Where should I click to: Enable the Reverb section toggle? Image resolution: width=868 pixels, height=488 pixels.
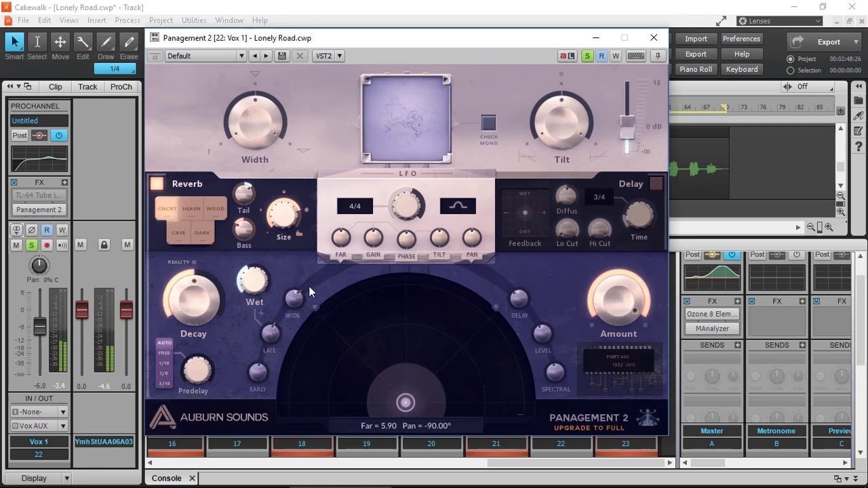[x=157, y=184]
